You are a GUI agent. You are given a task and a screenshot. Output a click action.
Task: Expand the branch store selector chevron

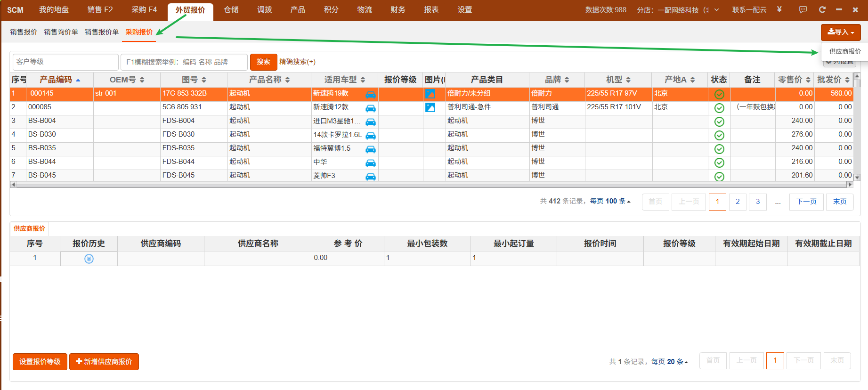click(x=717, y=9)
